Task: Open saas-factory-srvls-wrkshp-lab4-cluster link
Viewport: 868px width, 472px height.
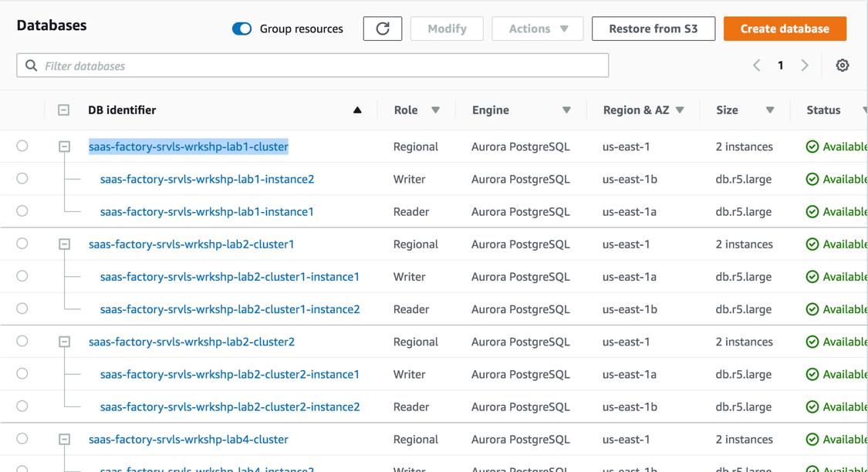Action: (188, 440)
